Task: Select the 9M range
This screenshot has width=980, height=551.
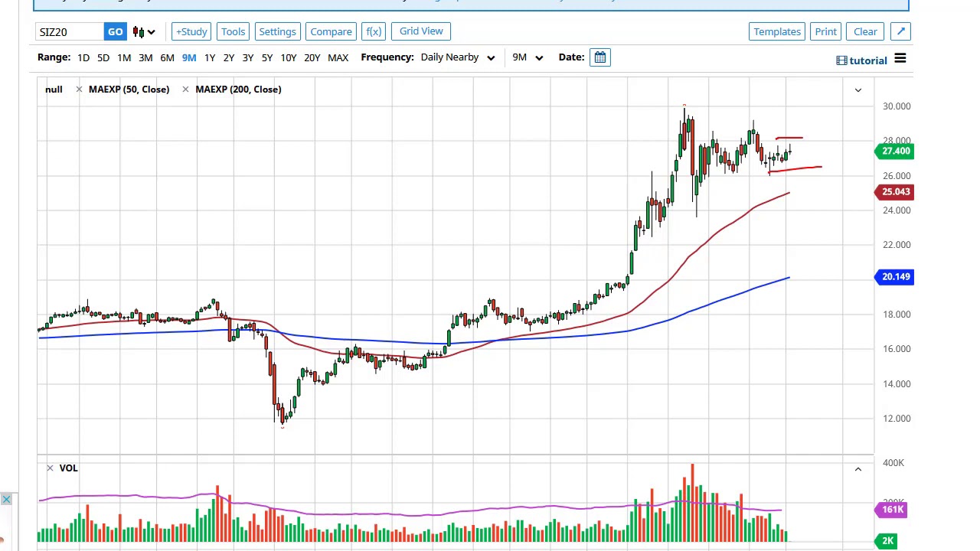Action: [189, 58]
